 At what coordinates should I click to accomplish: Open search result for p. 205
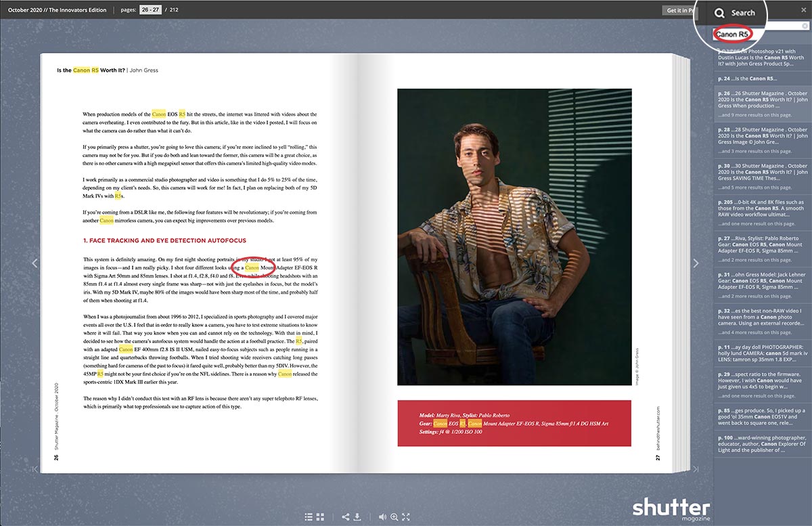(763, 213)
